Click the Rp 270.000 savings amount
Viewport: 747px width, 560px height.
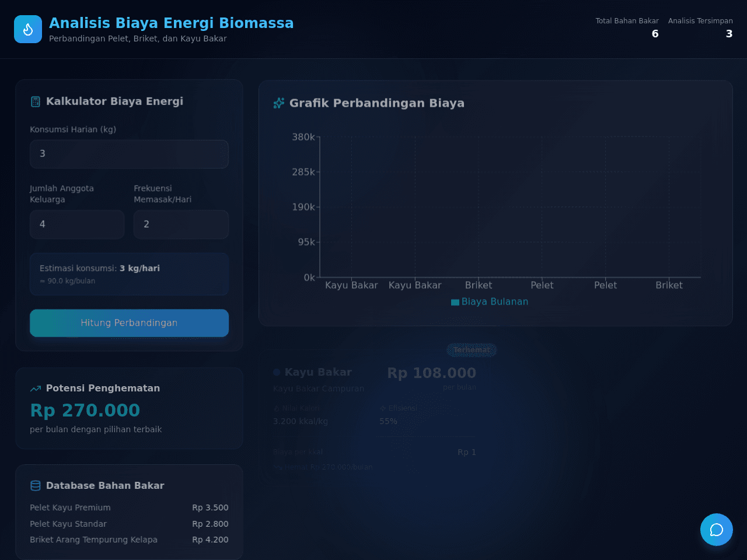pyautogui.click(x=85, y=411)
